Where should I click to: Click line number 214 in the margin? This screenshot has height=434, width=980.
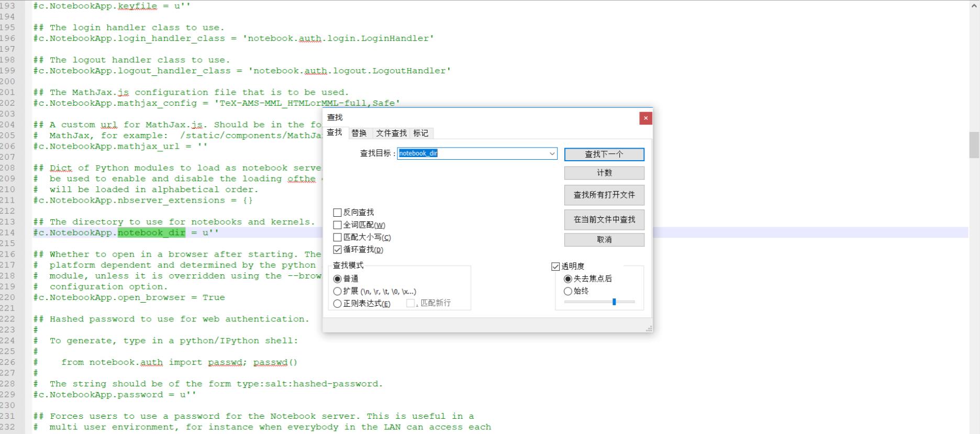[7, 232]
